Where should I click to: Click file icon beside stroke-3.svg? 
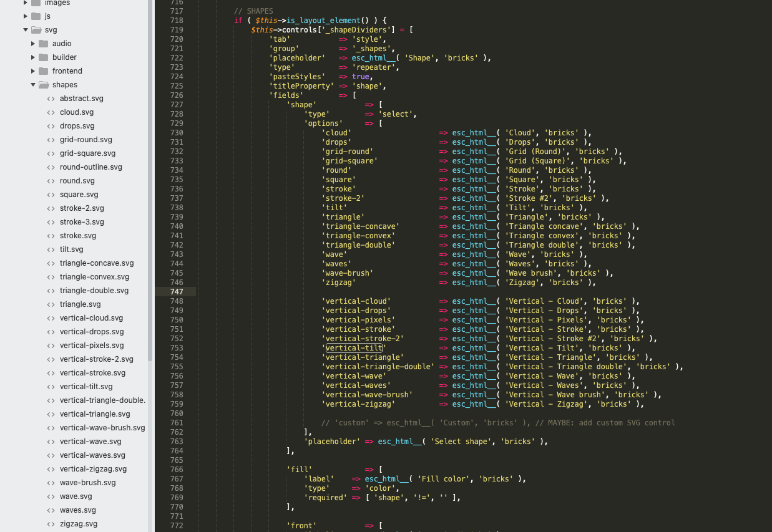click(x=51, y=222)
